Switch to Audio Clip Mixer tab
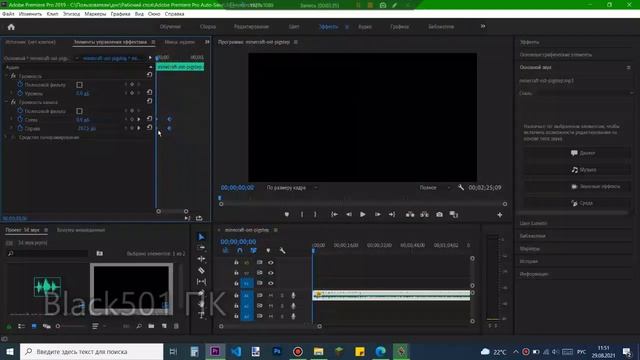Image resolution: width=640 pixels, height=360 pixels. tap(179, 42)
